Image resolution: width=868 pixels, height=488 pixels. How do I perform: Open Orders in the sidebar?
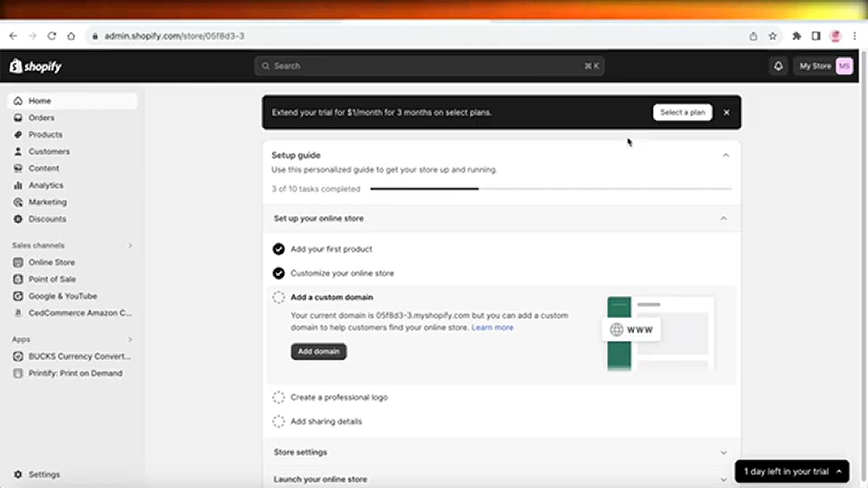click(x=72, y=117)
